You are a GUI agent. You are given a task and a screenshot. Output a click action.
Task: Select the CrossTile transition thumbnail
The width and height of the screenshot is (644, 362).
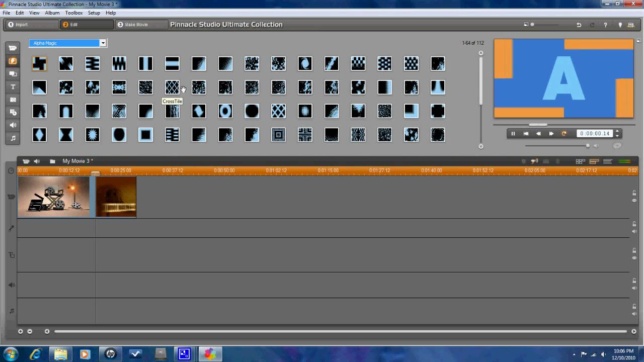pyautogui.click(x=172, y=87)
